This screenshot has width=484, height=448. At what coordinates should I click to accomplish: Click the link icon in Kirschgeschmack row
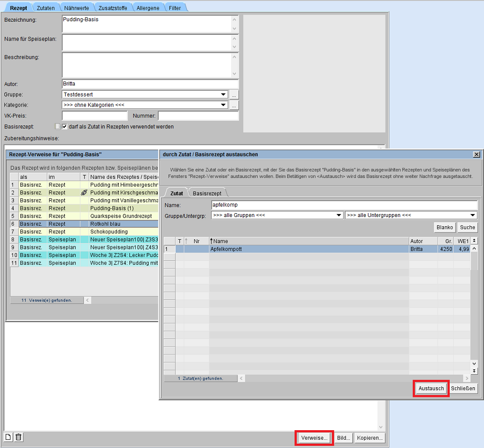(84, 192)
